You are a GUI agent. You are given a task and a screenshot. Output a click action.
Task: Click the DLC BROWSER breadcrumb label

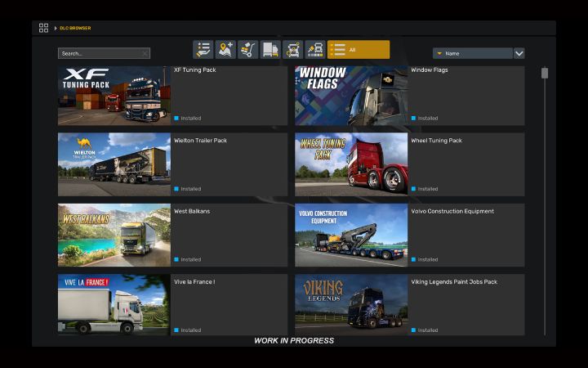point(75,28)
